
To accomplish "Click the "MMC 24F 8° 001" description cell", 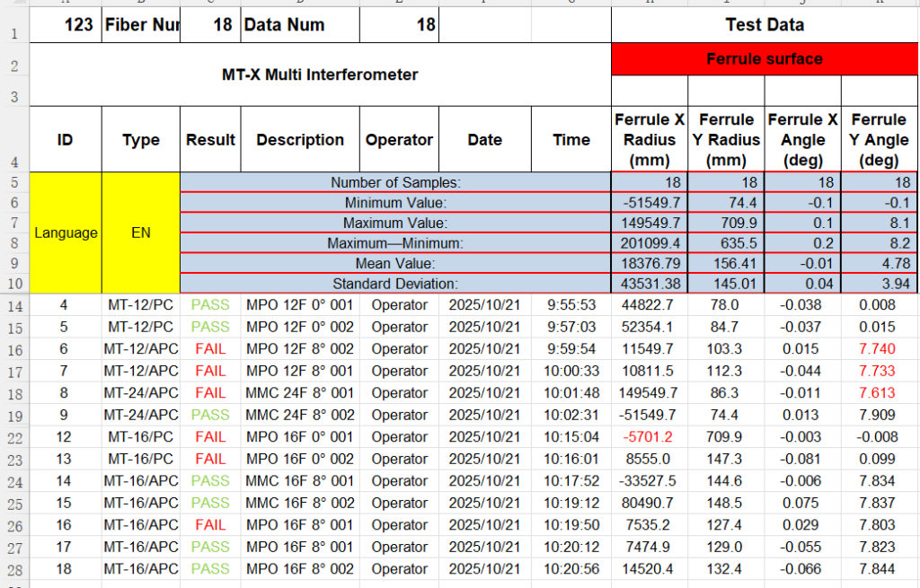I will pyautogui.click(x=300, y=393).
